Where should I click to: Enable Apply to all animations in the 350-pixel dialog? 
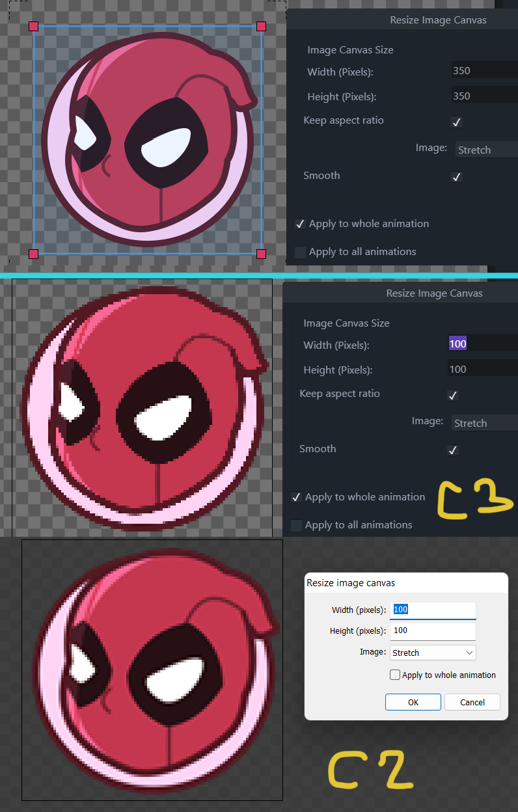pos(300,252)
